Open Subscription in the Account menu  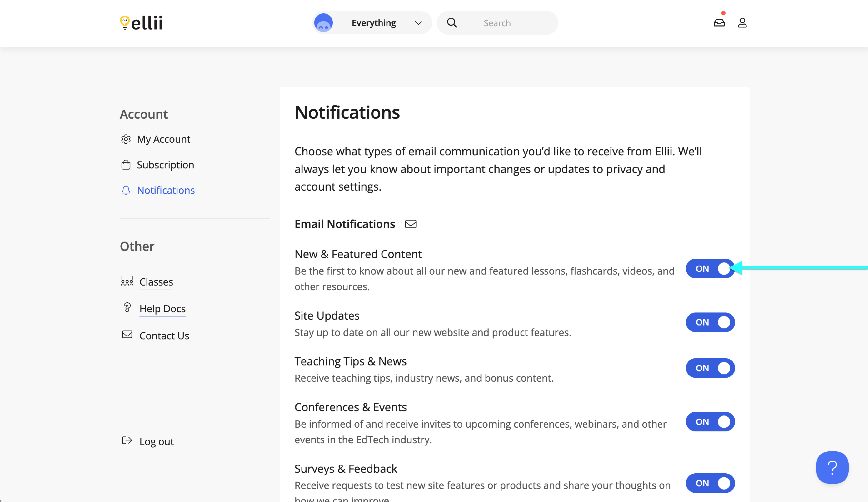pyautogui.click(x=165, y=165)
